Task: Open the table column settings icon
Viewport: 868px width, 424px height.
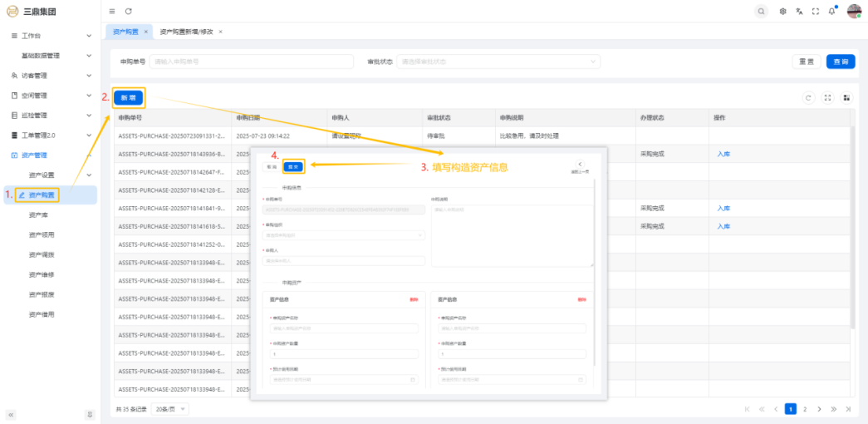Action: coord(846,97)
